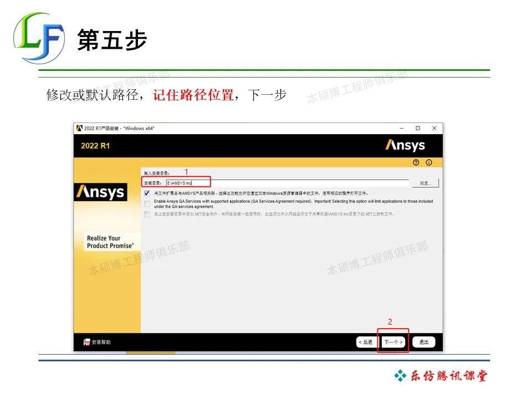This screenshot has width=532, height=399.
Task: Click the 退出 exit button
Action: point(424,342)
